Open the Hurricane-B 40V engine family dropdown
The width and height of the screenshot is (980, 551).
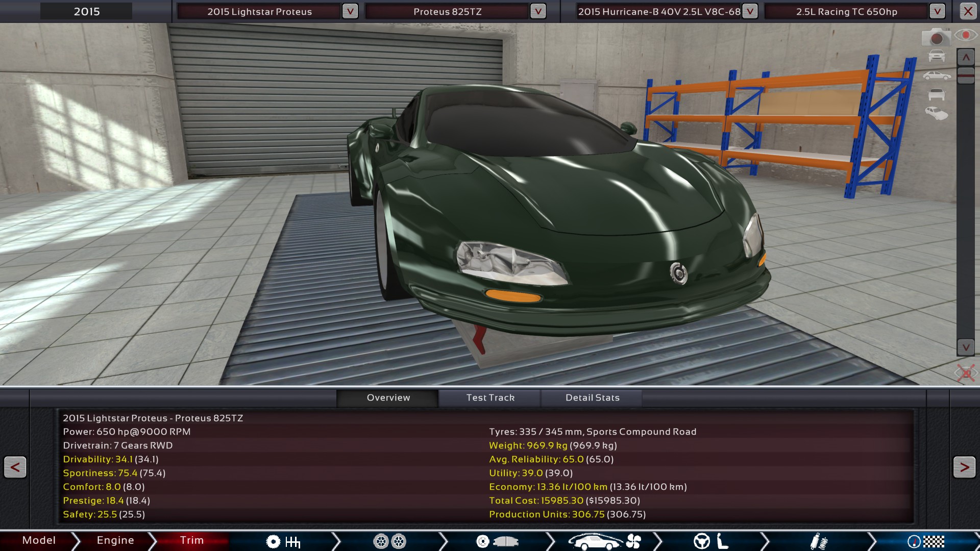750,11
